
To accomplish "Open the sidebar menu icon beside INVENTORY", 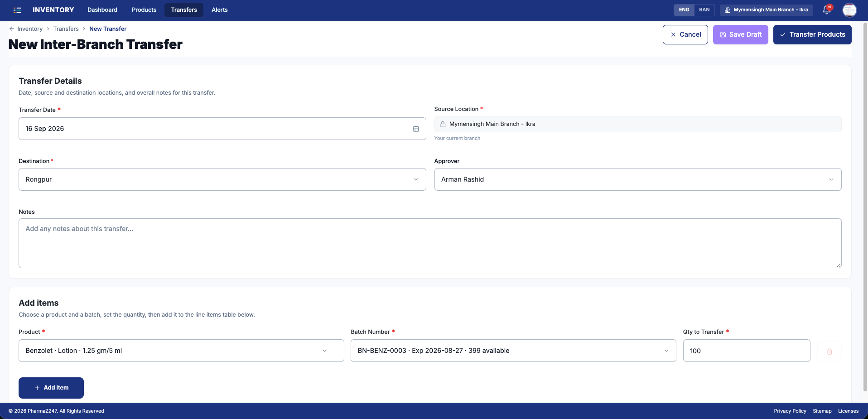I will (17, 10).
